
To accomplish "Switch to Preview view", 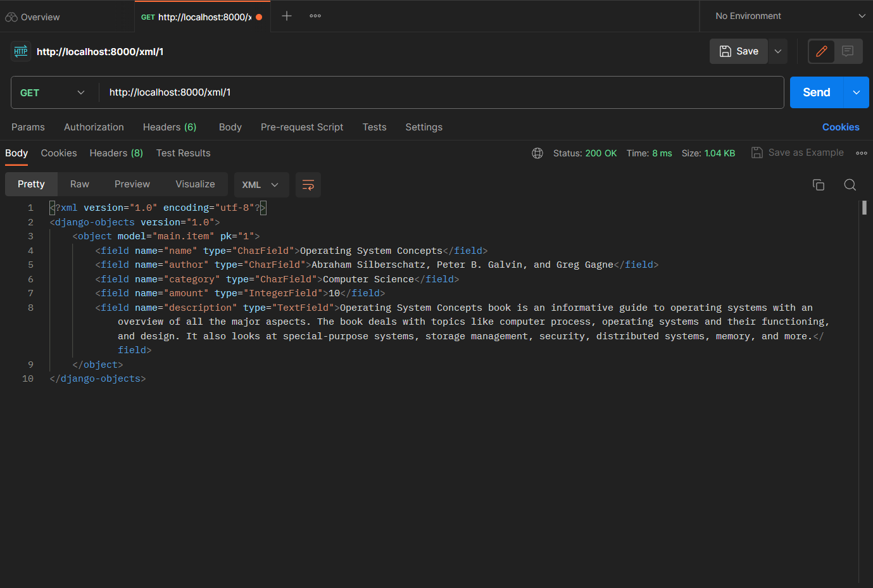I will (x=132, y=184).
